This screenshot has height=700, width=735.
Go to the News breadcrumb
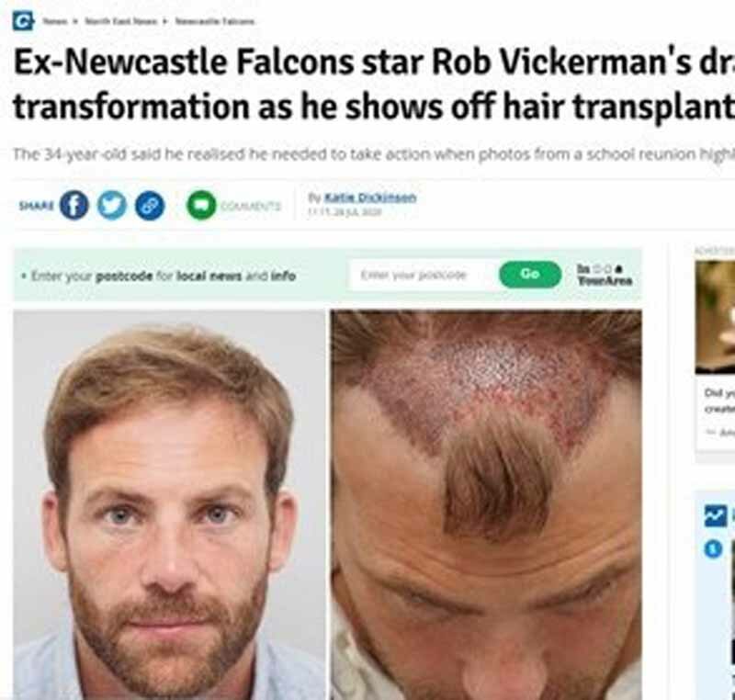pyautogui.click(x=54, y=21)
